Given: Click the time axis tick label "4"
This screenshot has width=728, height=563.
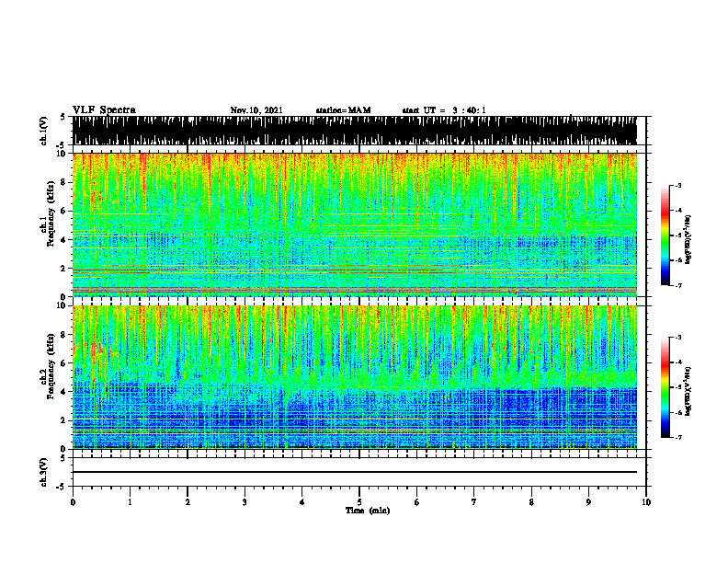Looking at the screenshot, I should point(302,502).
